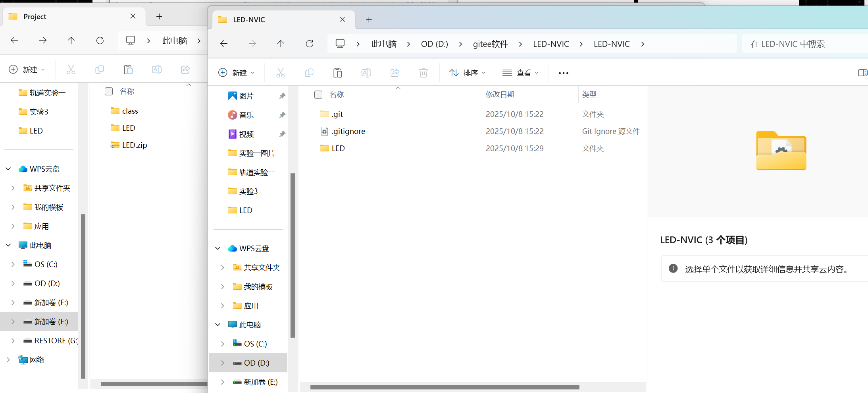Screen dimensions: 868x393
Task: Open the 排序 sort dropdown
Action: [467, 73]
